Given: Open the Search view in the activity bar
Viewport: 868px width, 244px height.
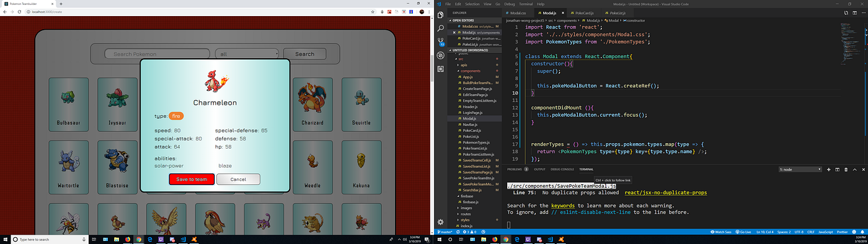Looking at the screenshot, I should coord(440,28).
